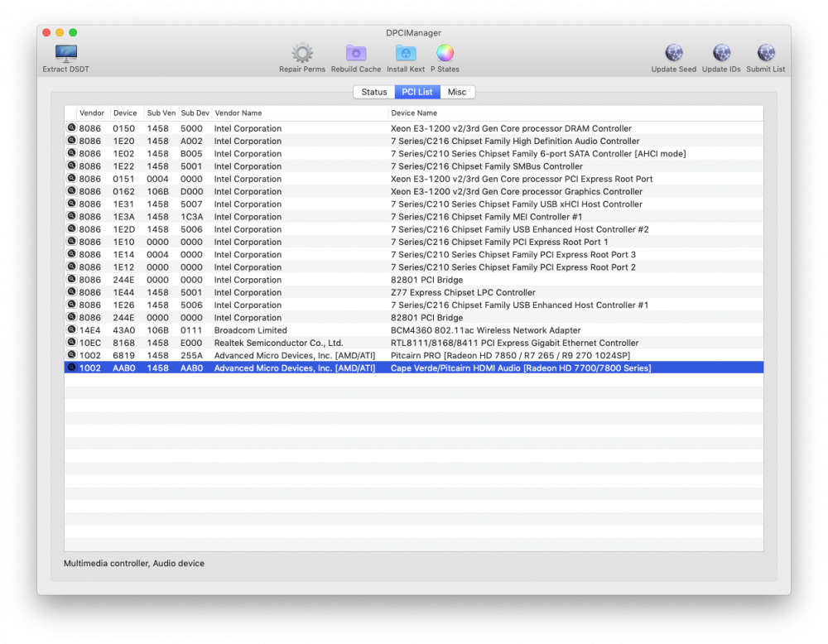
Task: Switch to the Status tab
Action: (x=374, y=92)
